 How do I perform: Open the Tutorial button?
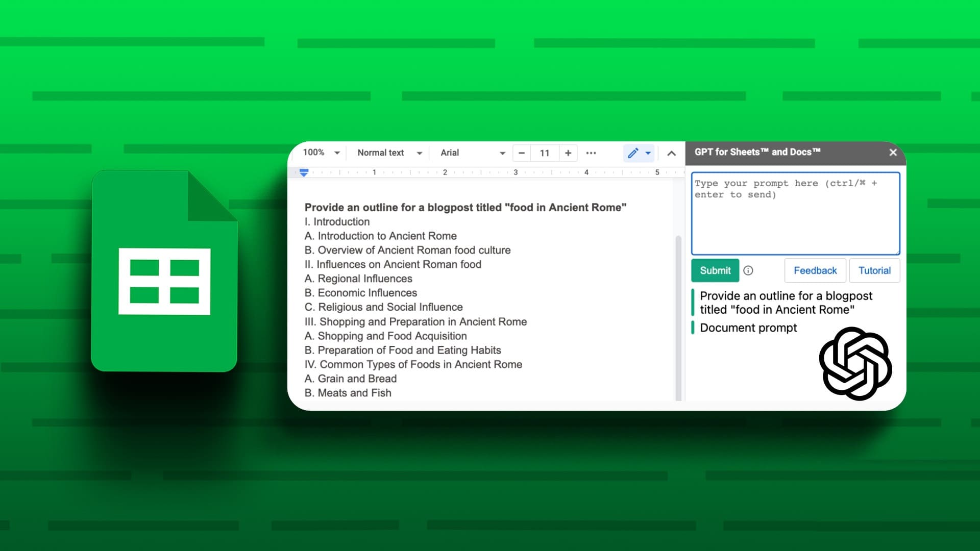point(874,270)
